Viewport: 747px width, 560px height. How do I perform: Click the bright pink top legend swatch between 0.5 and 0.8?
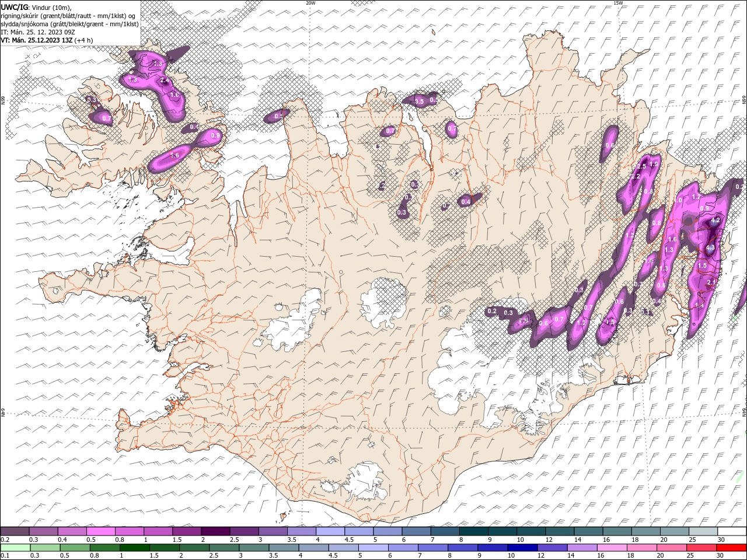100,531
